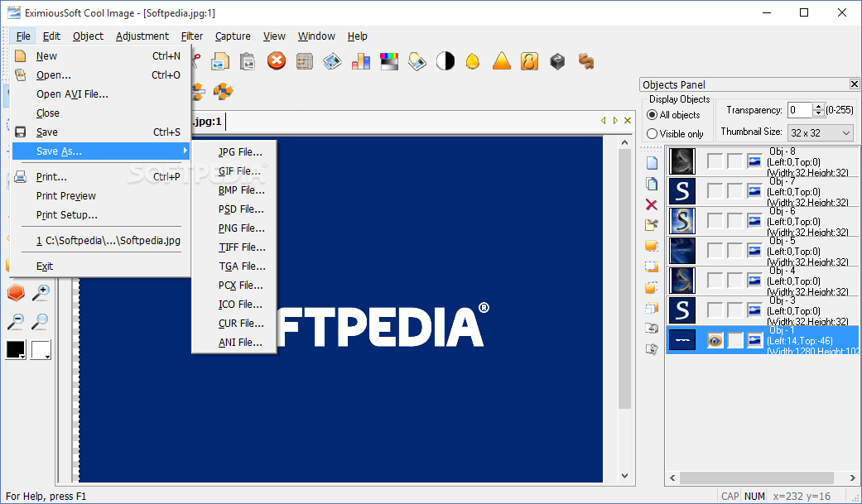Click the Transparency value input field
The width and height of the screenshot is (862, 504).
click(x=799, y=110)
